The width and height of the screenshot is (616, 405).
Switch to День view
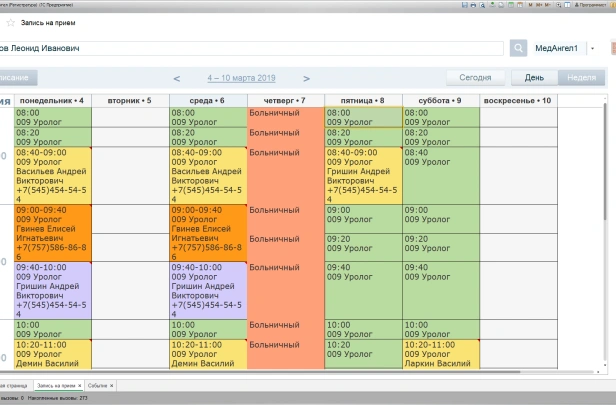(x=534, y=78)
